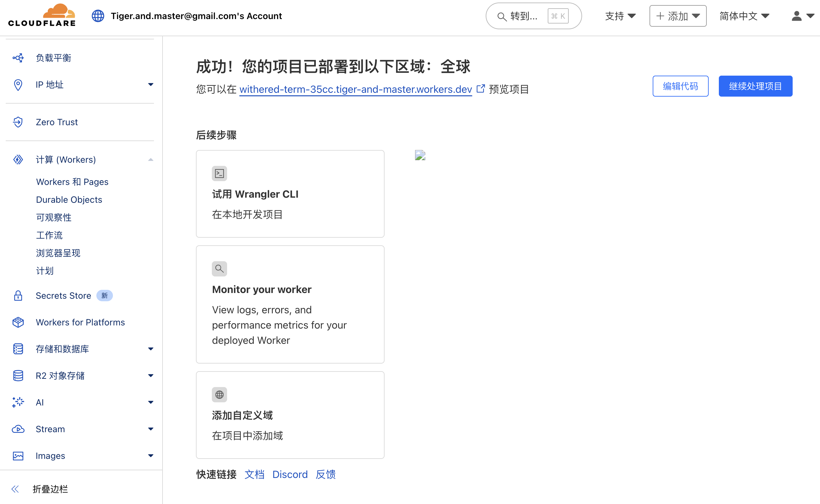The width and height of the screenshot is (820, 504).
Task: Open the Monitor your worker card
Action: [290, 304]
